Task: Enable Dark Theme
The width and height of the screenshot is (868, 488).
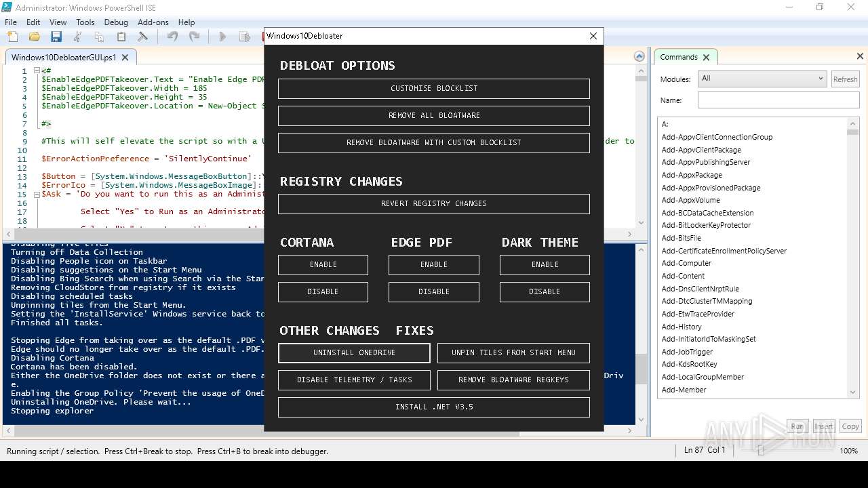Action: click(545, 264)
